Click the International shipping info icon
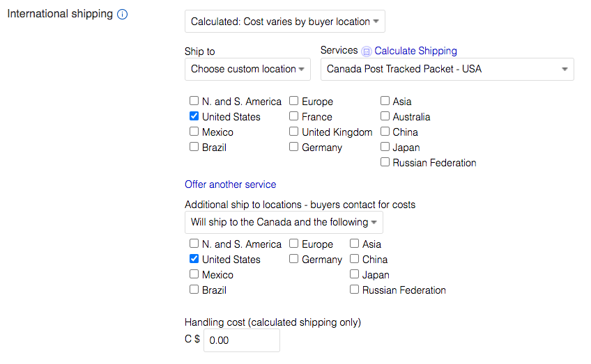This screenshot has height=364, width=591. click(x=122, y=15)
